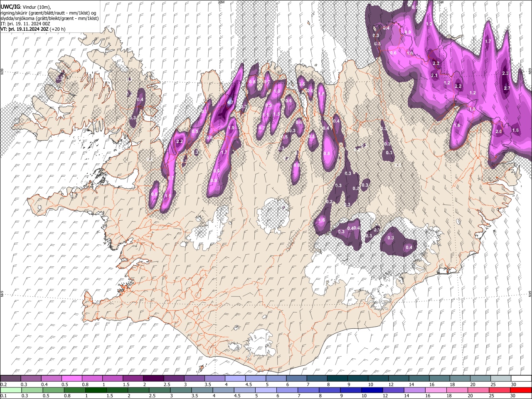Click the 0.1 label in bottom legend row
The width and height of the screenshot is (532, 399).
tap(3, 396)
